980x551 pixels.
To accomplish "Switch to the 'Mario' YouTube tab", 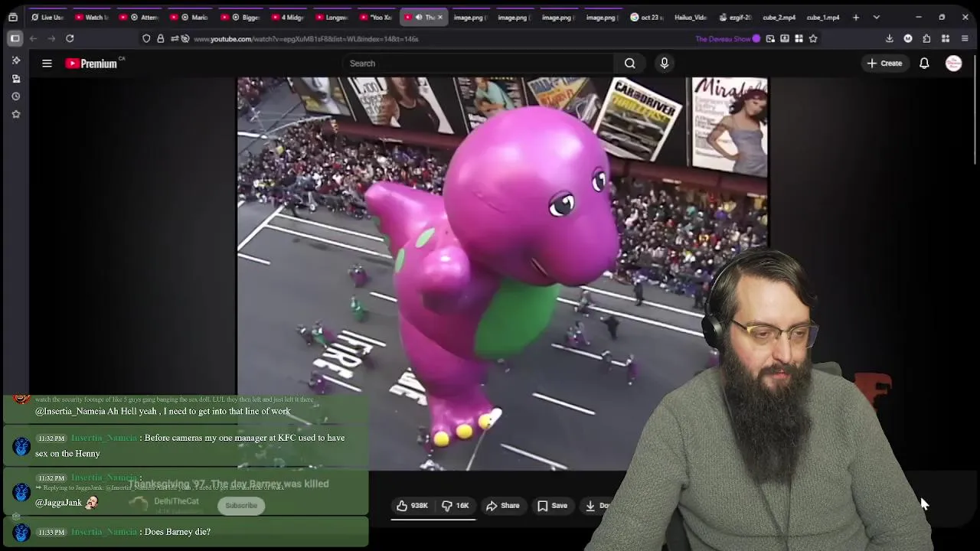I will coord(190,17).
